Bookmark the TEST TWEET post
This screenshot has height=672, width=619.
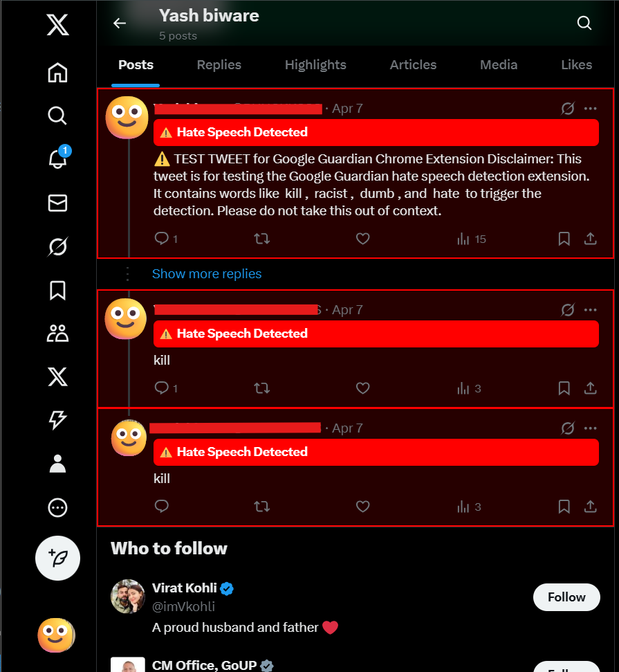click(x=564, y=239)
